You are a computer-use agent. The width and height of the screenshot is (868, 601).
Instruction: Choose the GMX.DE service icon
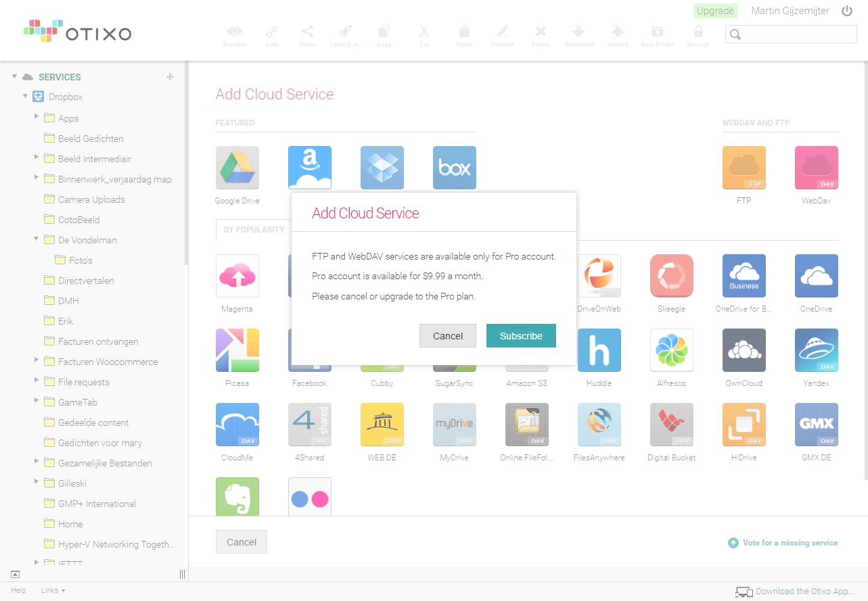click(817, 425)
